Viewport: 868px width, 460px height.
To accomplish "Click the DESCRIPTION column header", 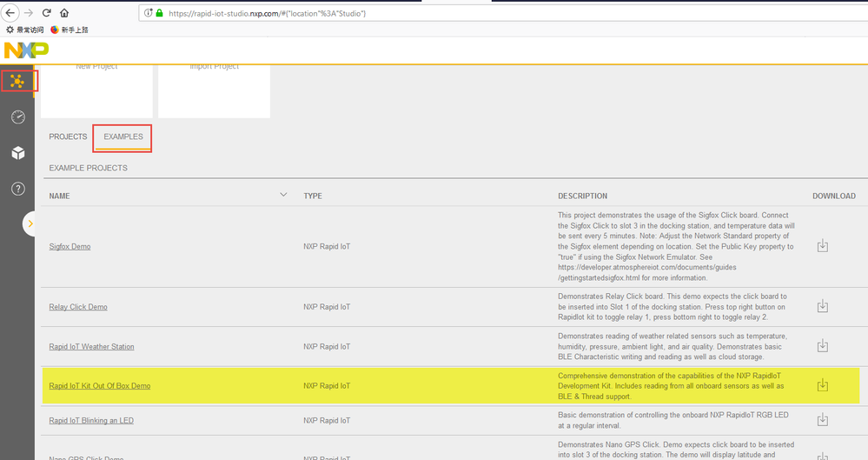I will 582,197.
